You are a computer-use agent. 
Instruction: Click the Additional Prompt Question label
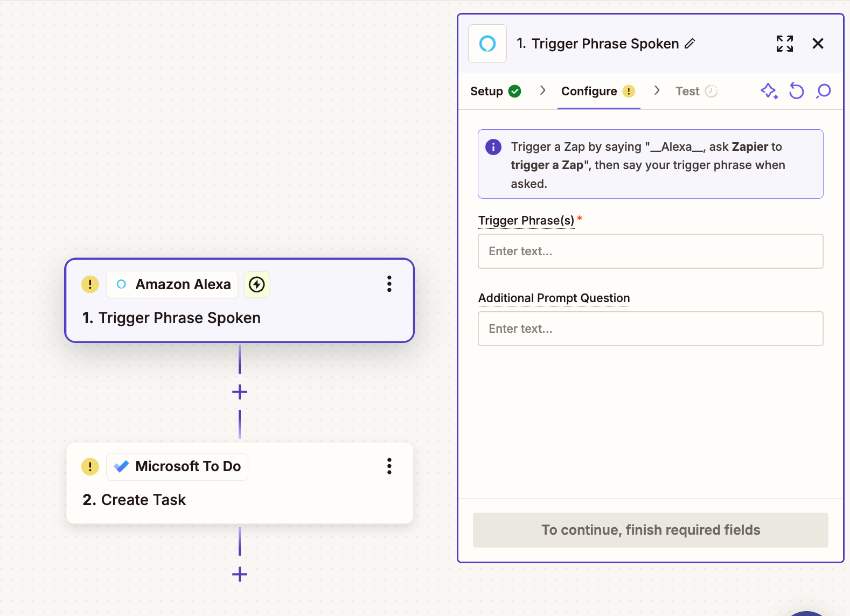tap(554, 298)
